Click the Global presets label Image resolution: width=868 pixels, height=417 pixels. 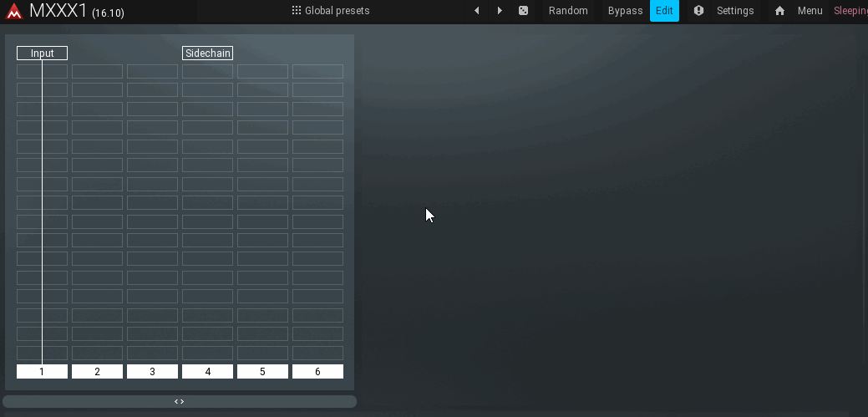338,11
